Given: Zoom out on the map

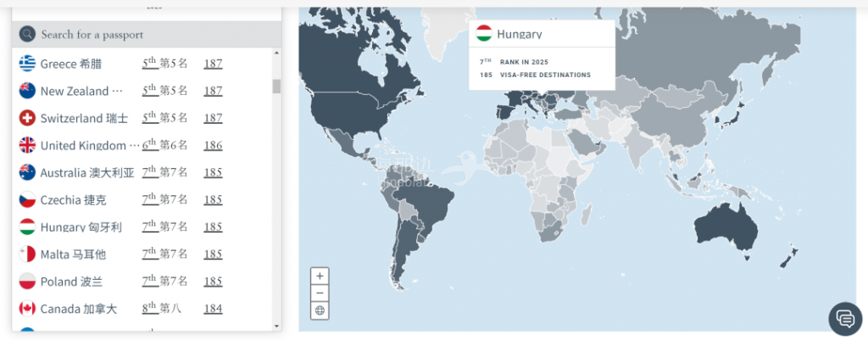Looking at the screenshot, I should click(x=320, y=293).
